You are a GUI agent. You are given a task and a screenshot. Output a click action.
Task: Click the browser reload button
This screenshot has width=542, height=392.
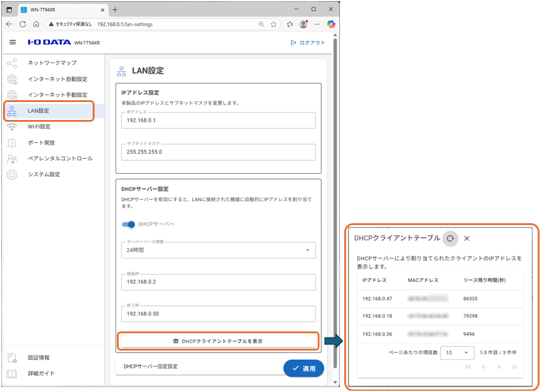(x=23, y=24)
